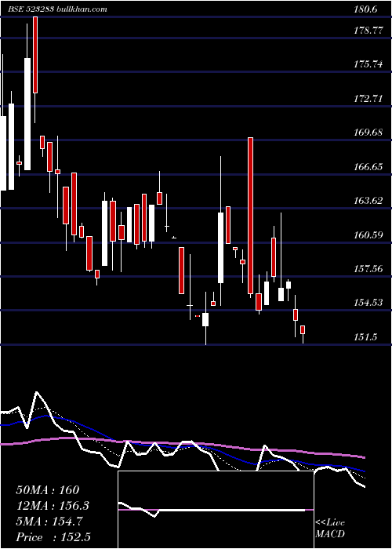Click the tall red candle reaching 180.6
This screenshot has width=392, height=549.
coord(35,55)
